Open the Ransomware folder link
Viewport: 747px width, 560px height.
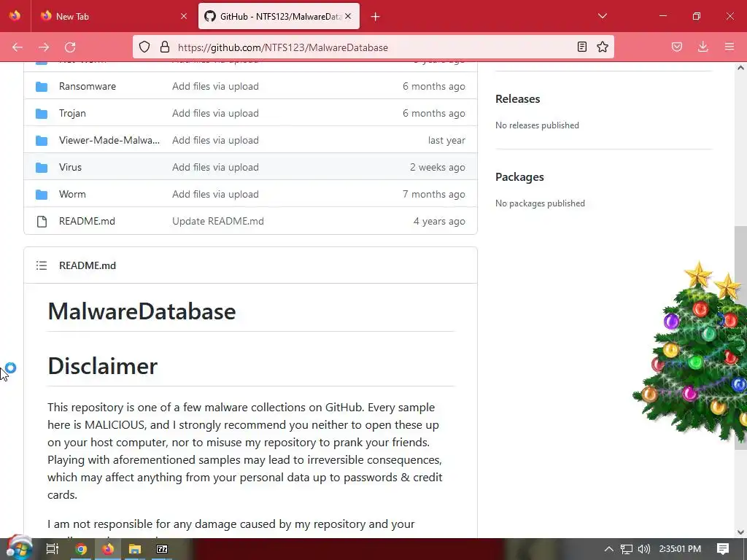pos(88,86)
